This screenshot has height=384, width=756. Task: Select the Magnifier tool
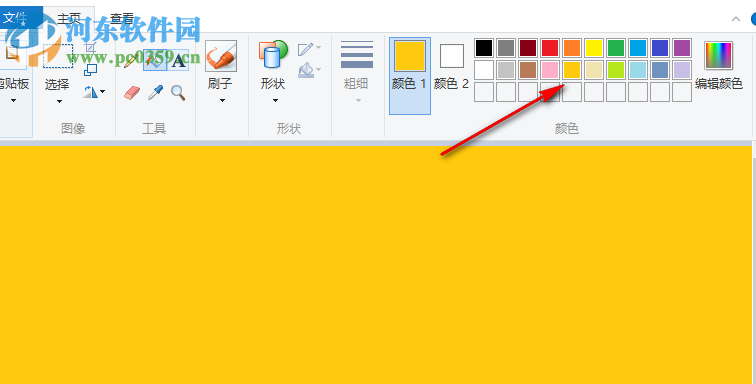(178, 93)
